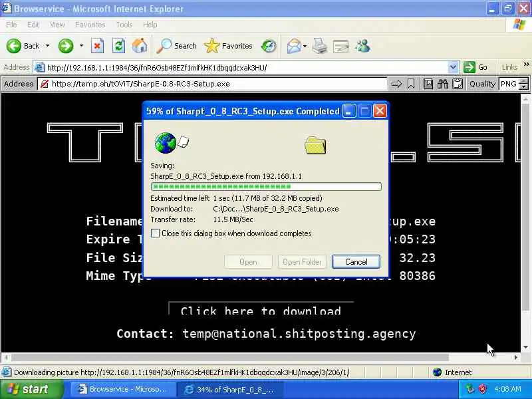Click the download dialog title bar
The image size is (532, 399).
pyautogui.click(x=243, y=111)
